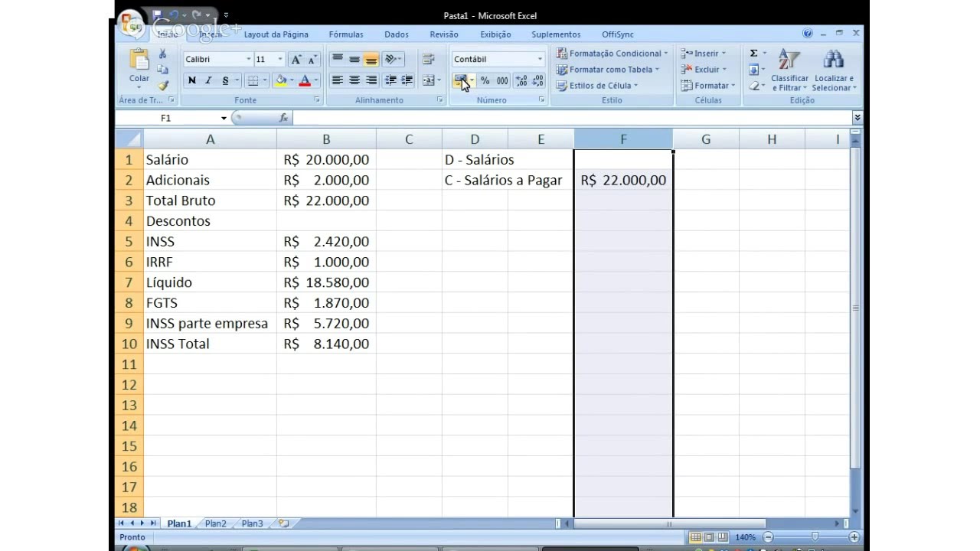Expand Estilos de Célula menu

pos(597,86)
